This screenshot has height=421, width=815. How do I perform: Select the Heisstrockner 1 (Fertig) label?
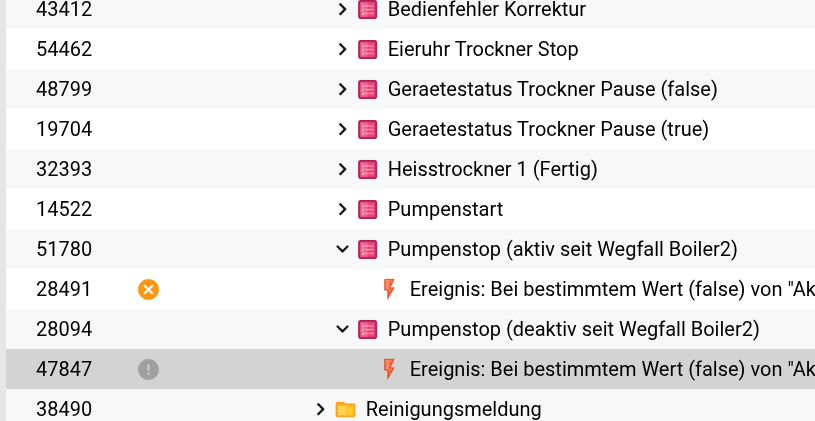493,169
